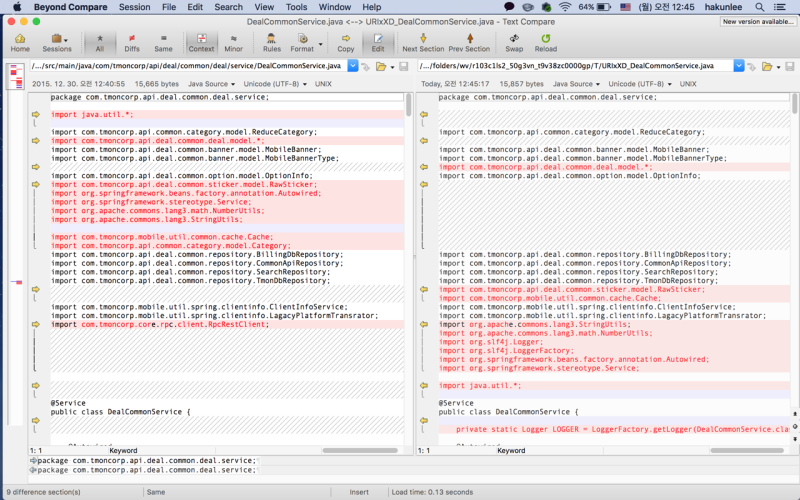The image size is (800, 500).
Task: Click the right file path field
Action: (x=576, y=66)
